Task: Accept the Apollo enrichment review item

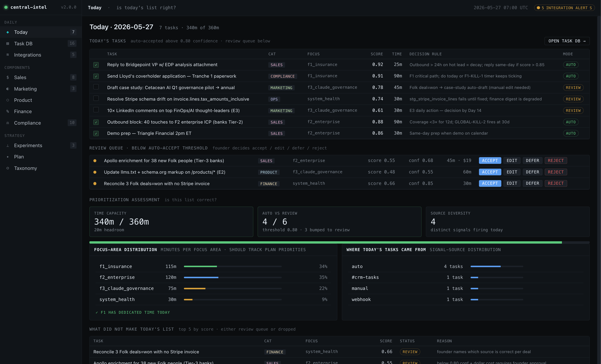Action: point(490,161)
